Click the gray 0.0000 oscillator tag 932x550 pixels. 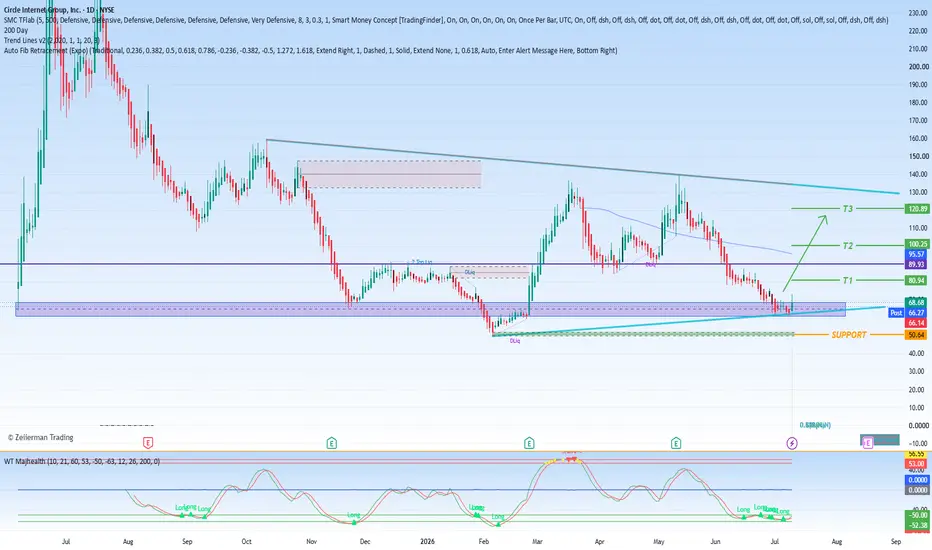tap(917, 490)
